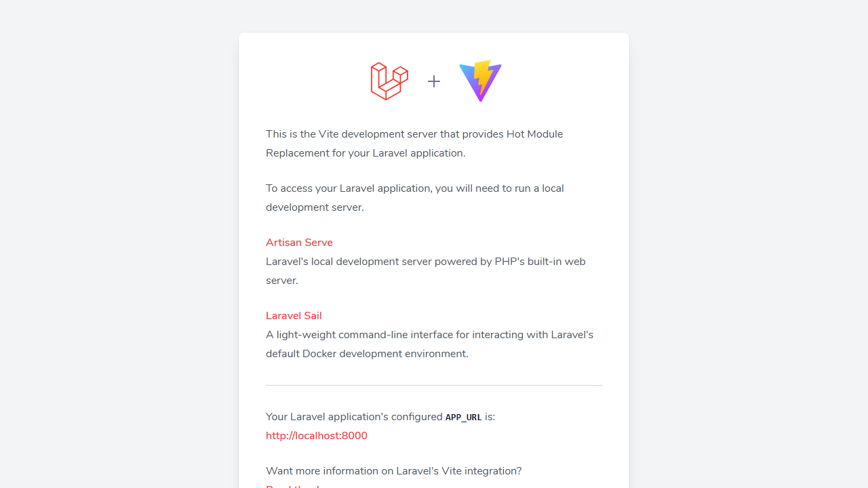Click 'Your Laravel application's configured' text
This screenshot has width=868, height=488.
coord(354,417)
